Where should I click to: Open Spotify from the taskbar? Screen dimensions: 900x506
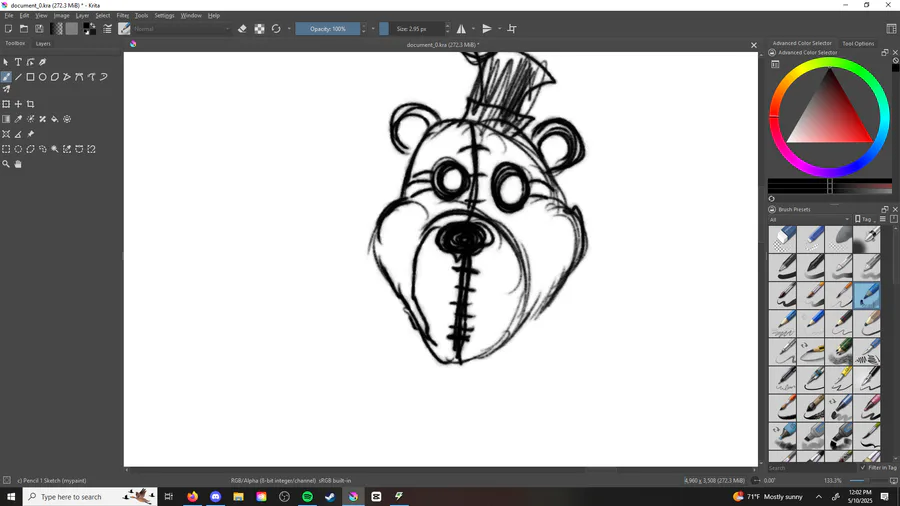coord(307,497)
